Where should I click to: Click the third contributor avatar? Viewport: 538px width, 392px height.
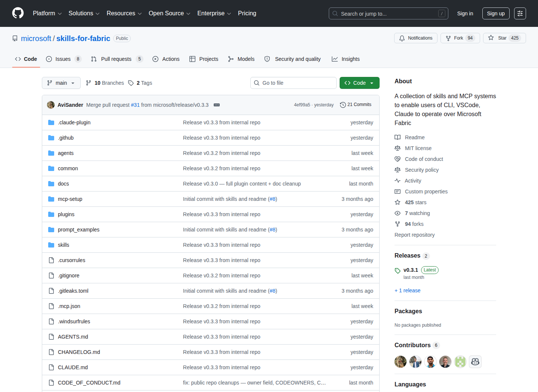click(430, 362)
